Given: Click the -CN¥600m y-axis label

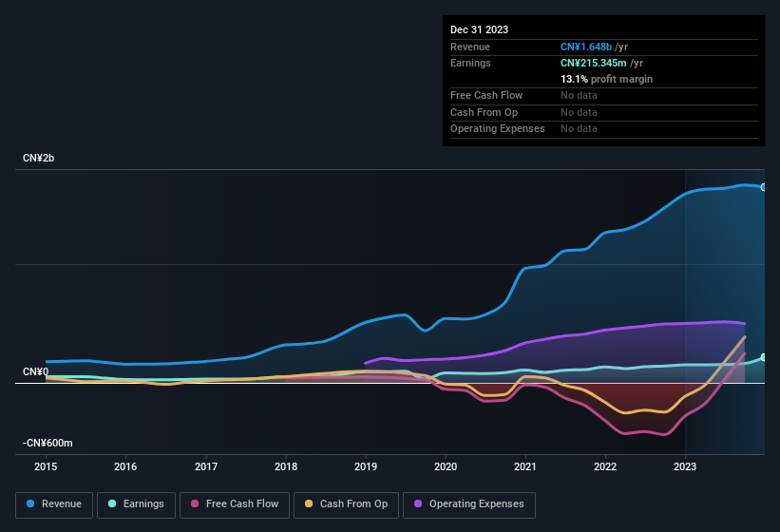Looking at the screenshot, I should pos(48,443).
